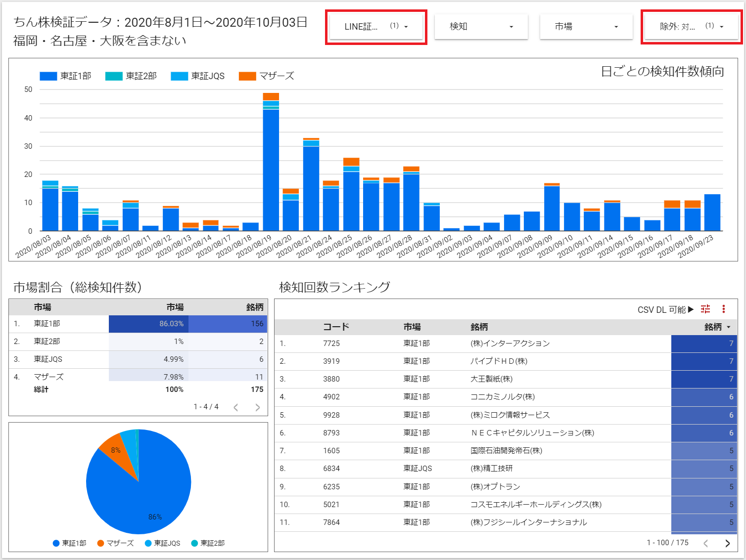The height and width of the screenshot is (560, 746).
Task: Go to previous page of ranking table
Action: (706, 543)
